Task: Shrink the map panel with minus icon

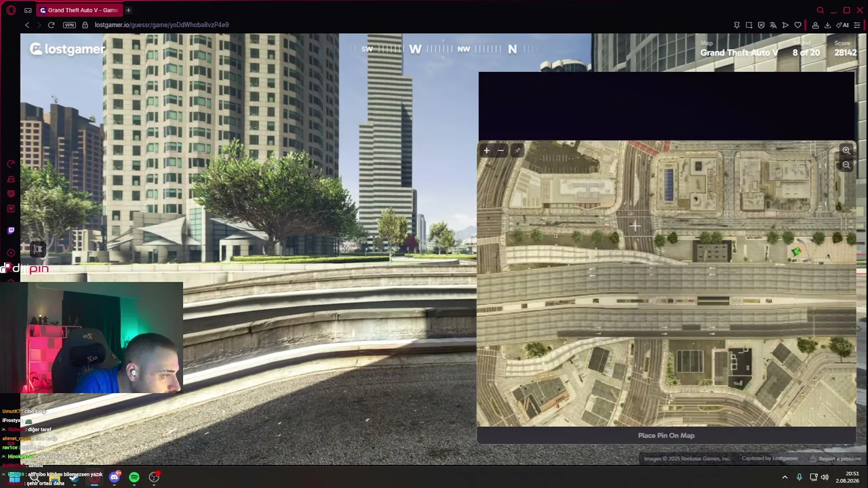Action: coord(500,150)
